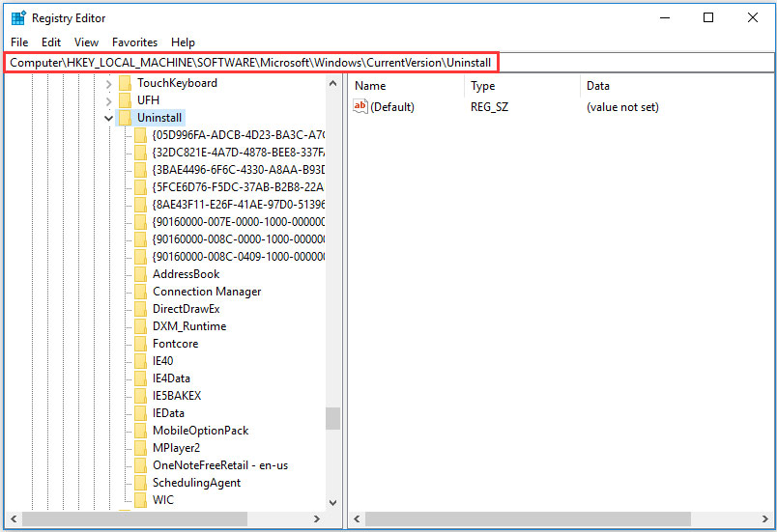The width and height of the screenshot is (777, 532).
Task: Click the Connection Manager folder icon
Action: (x=141, y=292)
